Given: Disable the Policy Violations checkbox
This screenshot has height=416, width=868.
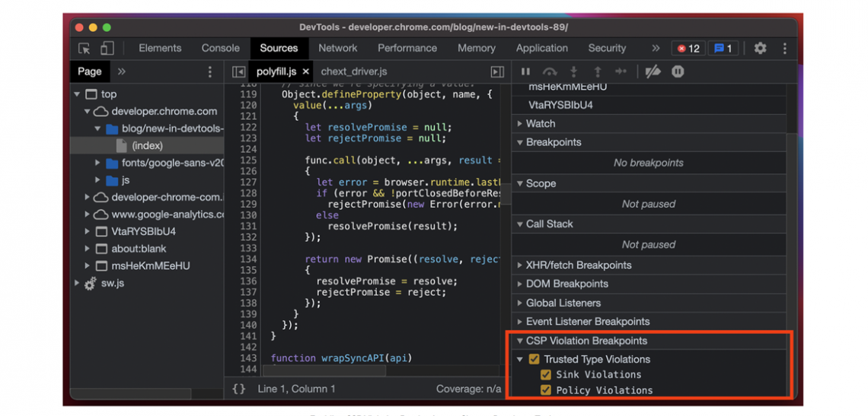Looking at the screenshot, I should click(x=546, y=390).
